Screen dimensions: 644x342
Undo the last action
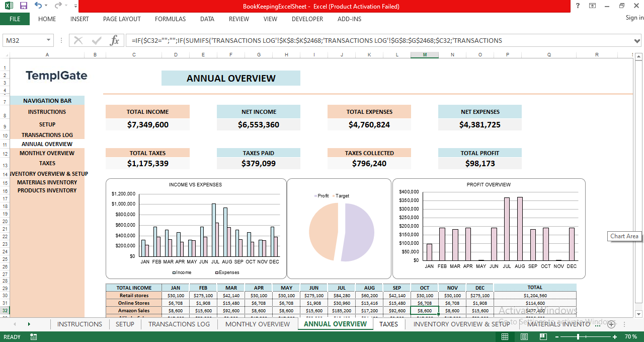tap(38, 6)
